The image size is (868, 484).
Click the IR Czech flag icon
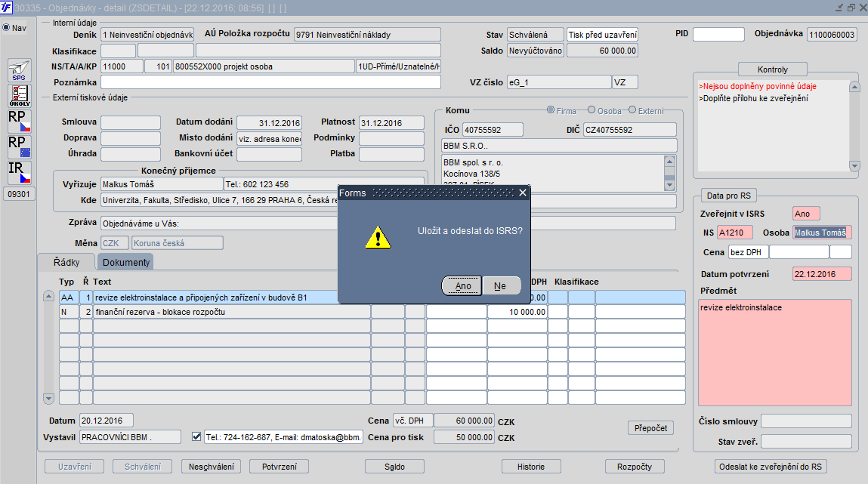[x=20, y=171]
